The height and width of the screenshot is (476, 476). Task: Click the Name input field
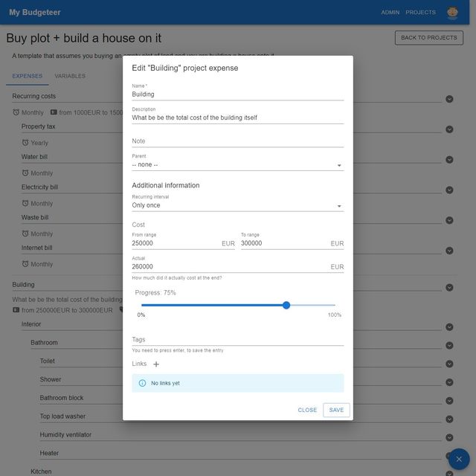[x=238, y=94]
